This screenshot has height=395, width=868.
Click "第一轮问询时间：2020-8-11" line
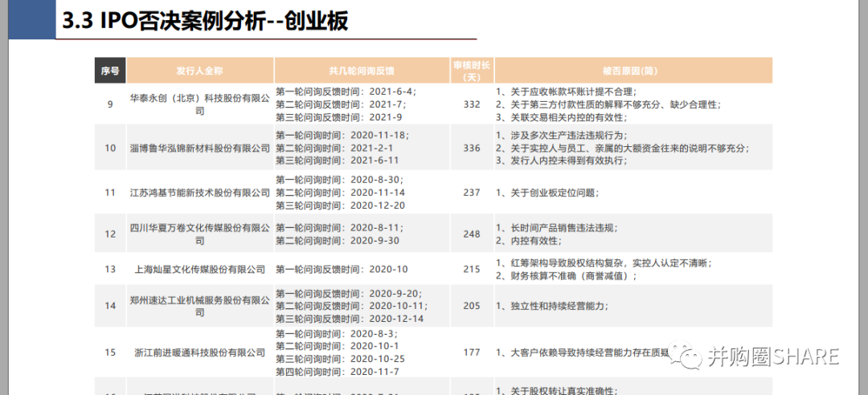340,227
